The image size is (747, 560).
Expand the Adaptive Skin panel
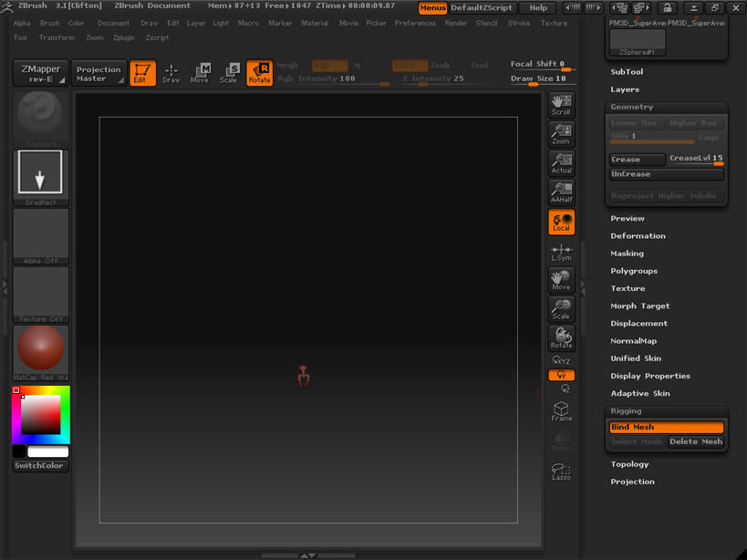[x=640, y=393]
